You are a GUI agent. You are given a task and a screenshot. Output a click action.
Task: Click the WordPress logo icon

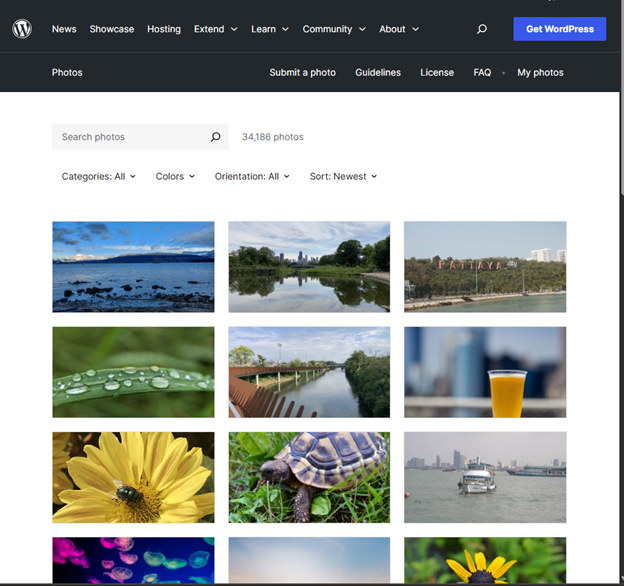click(x=22, y=29)
